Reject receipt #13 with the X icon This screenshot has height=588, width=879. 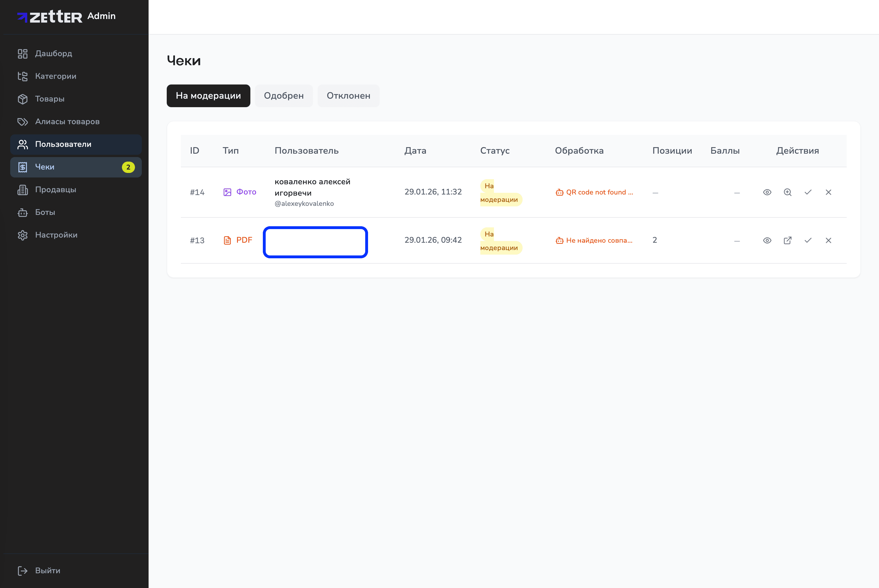828,240
